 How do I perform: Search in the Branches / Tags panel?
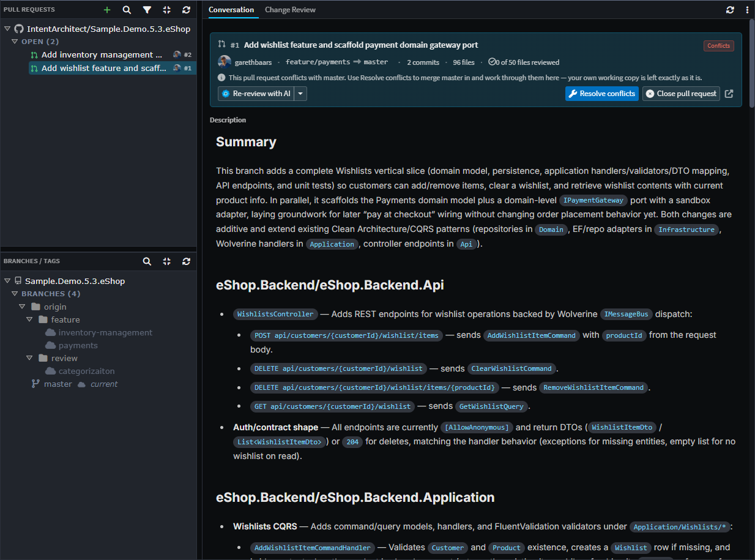(x=147, y=261)
